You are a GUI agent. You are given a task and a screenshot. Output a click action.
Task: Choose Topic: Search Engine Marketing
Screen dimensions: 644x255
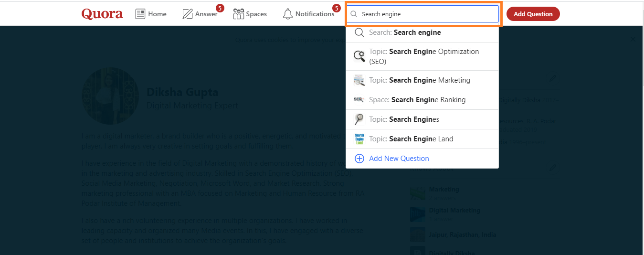coord(422,80)
